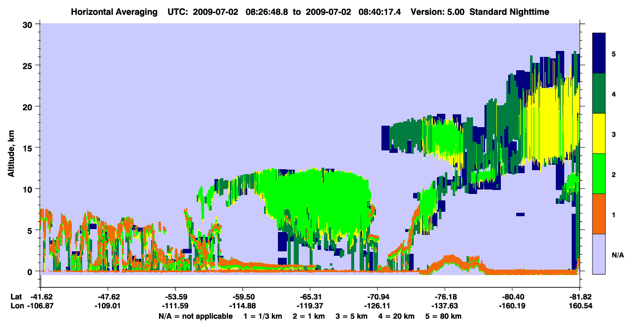Click latitude value -59.50
The image size is (644, 330).
pos(242,297)
